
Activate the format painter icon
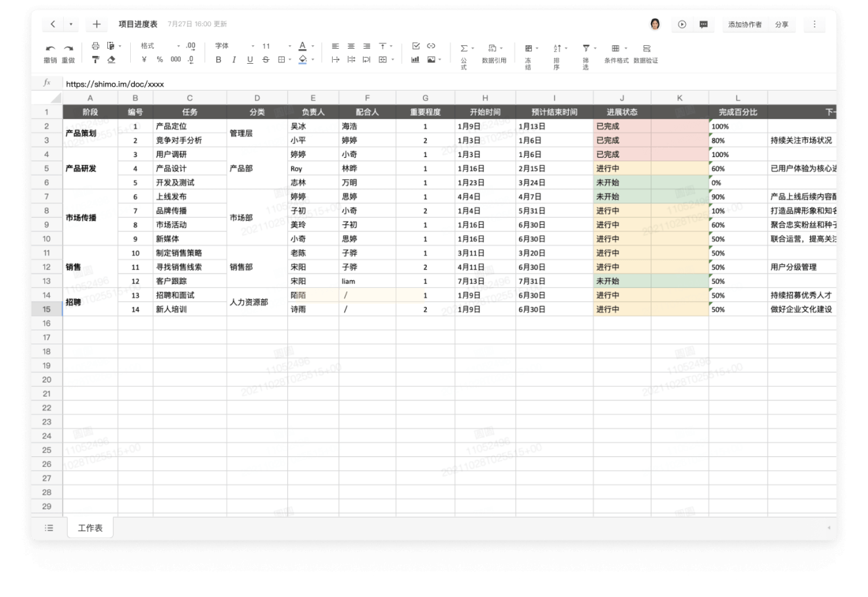coord(95,59)
